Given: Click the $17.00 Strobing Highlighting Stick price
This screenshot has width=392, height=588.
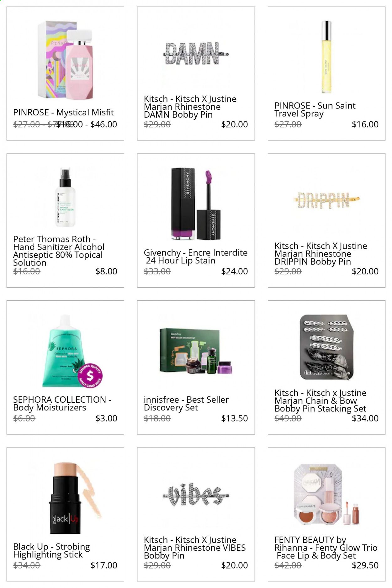Looking at the screenshot, I should point(104,565).
